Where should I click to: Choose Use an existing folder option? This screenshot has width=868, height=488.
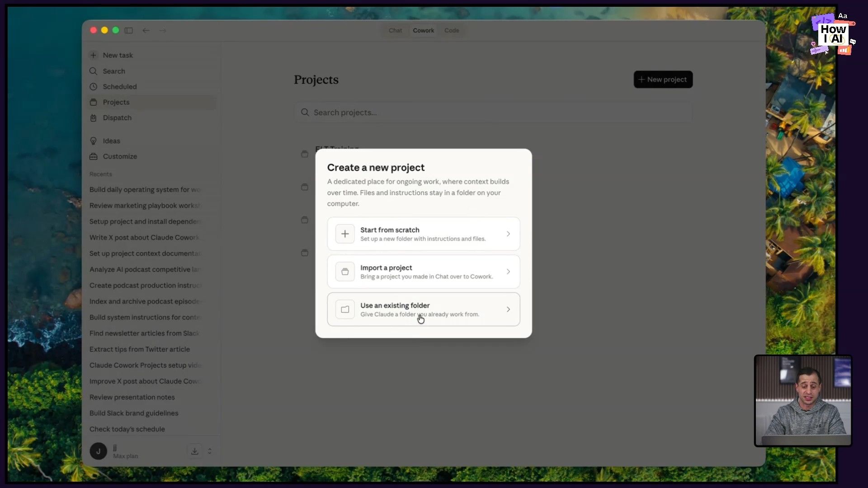pos(424,310)
